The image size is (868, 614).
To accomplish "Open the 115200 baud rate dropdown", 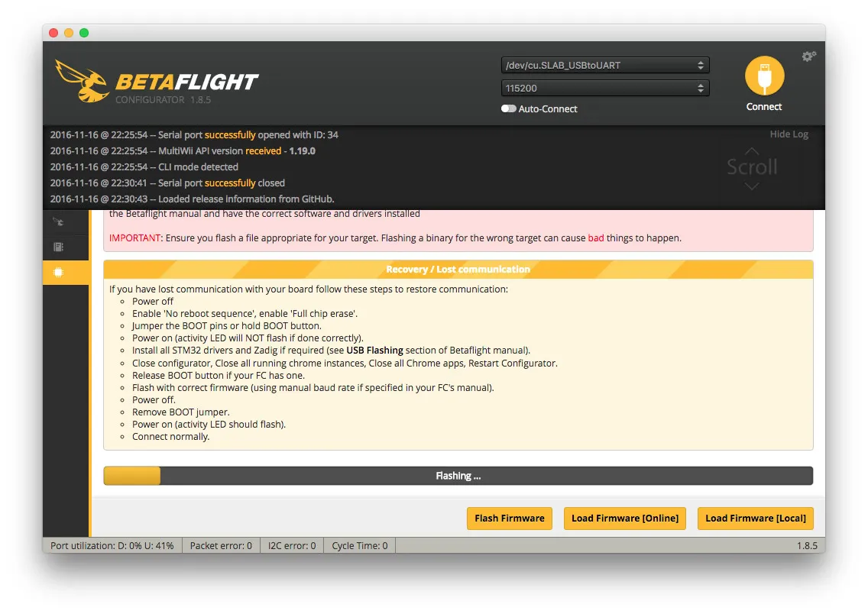I will (604, 89).
